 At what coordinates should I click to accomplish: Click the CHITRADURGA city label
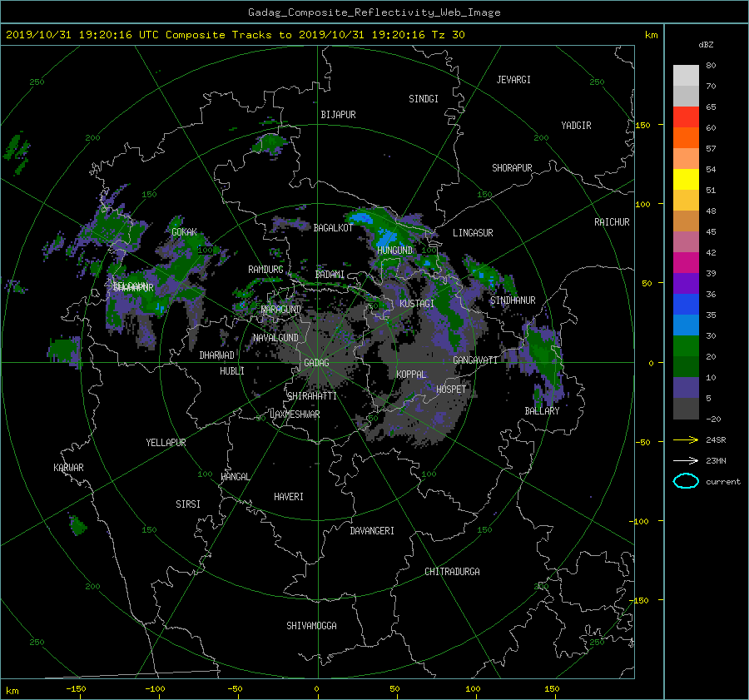tap(453, 572)
